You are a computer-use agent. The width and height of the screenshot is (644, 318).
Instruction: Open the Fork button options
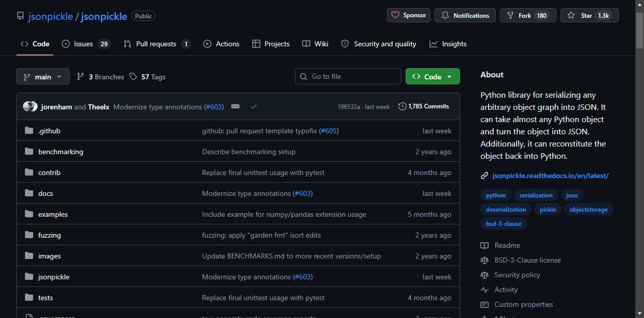pos(528,15)
